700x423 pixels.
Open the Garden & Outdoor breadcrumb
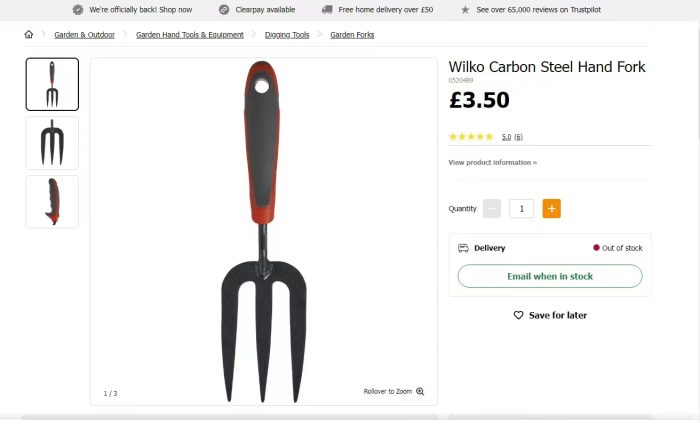[84, 35]
